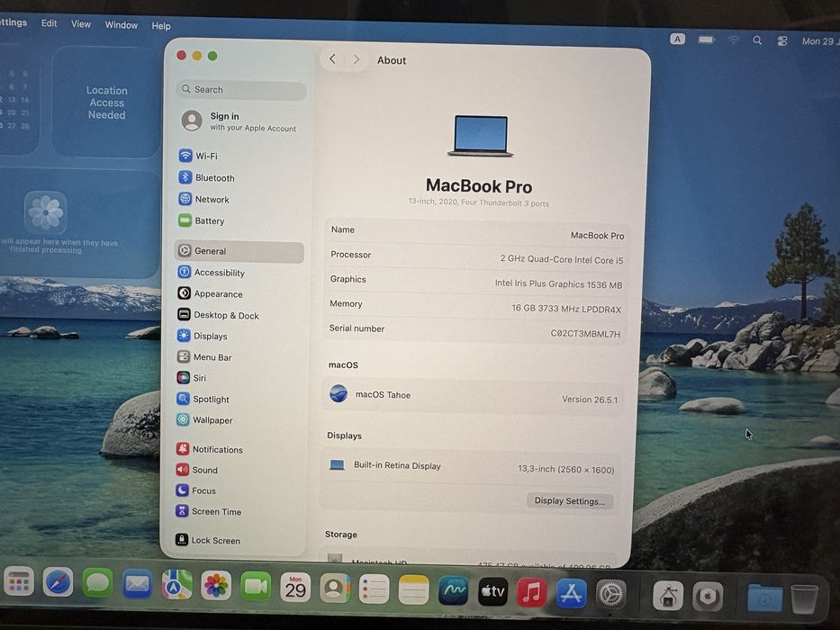This screenshot has width=840, height=630.
Task: Click the input source A menu bar icon
Action: (x=677, y=39)
